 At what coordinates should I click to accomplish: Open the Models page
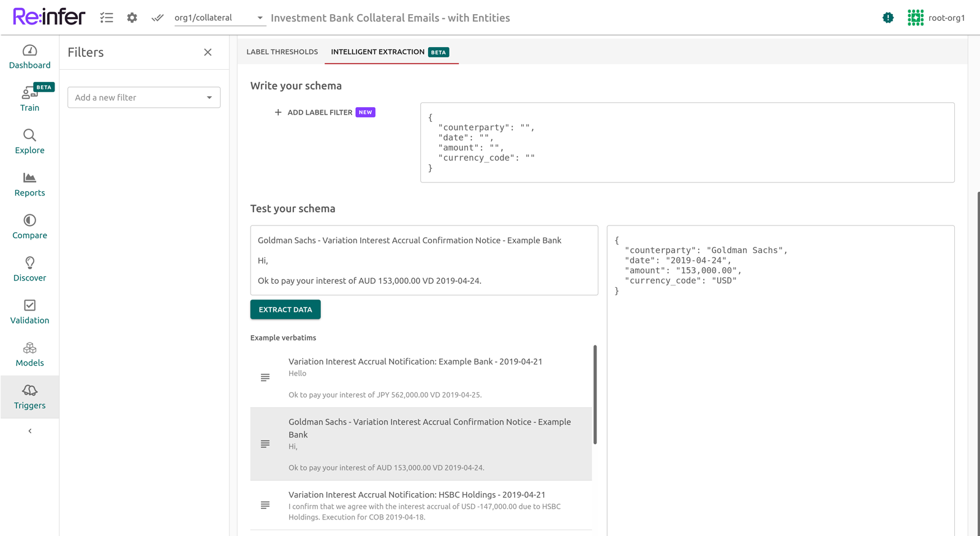29,355
